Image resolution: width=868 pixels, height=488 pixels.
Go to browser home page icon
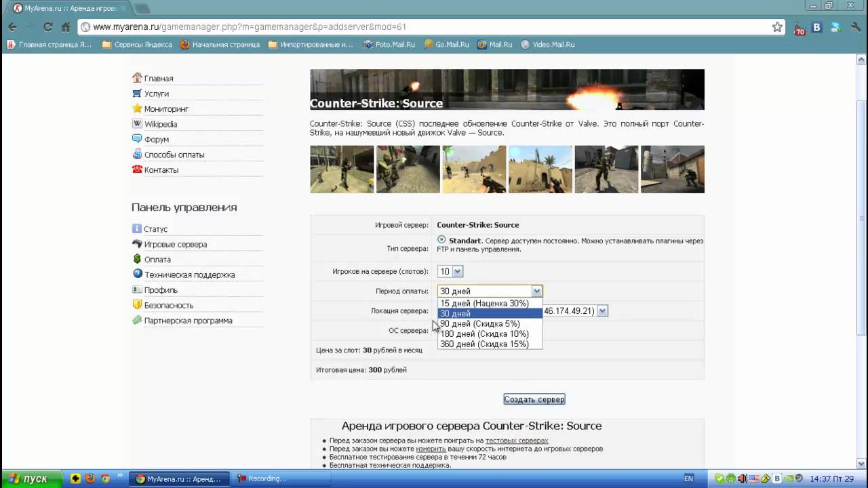coord(66,27)
